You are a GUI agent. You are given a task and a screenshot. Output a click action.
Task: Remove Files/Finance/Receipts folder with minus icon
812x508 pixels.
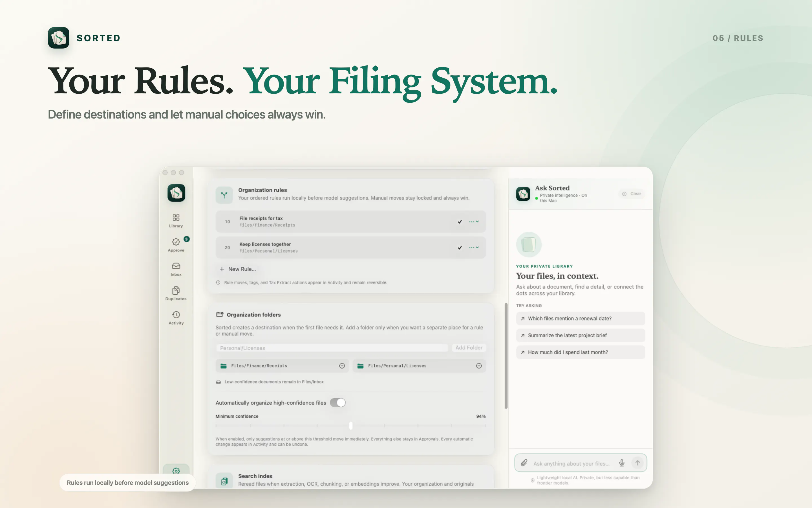[x=342, y=365]
